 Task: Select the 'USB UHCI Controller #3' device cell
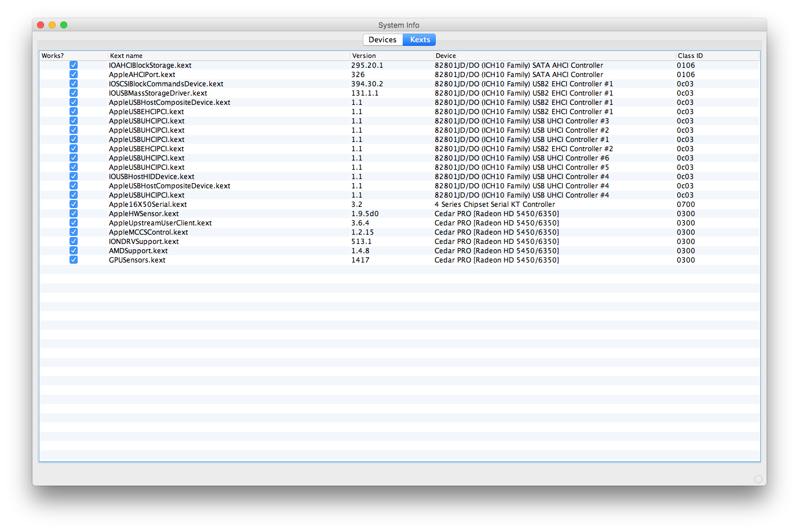point(522,121)
